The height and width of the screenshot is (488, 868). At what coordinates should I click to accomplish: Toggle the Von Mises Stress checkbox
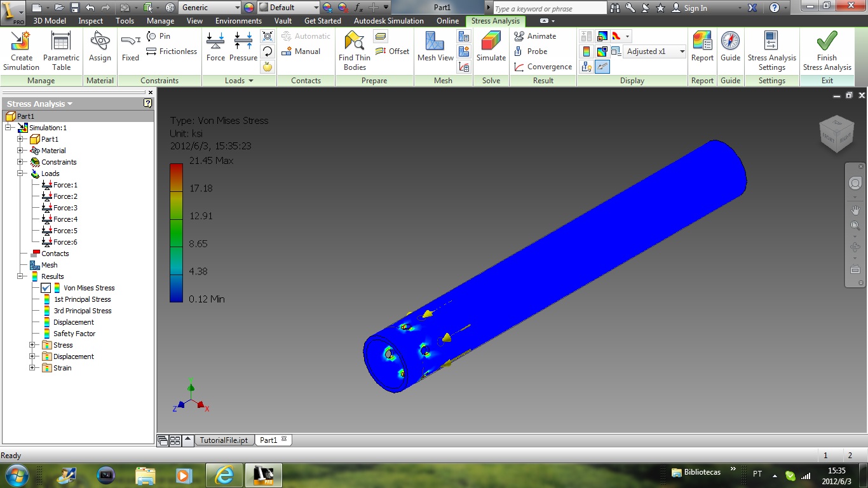[46, 288]
